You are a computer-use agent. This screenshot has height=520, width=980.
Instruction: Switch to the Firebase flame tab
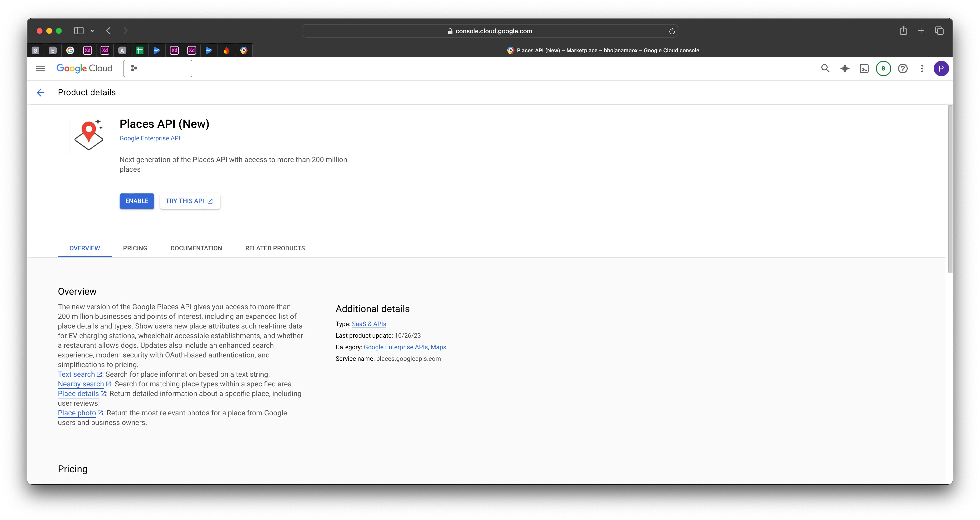[226, 50]
